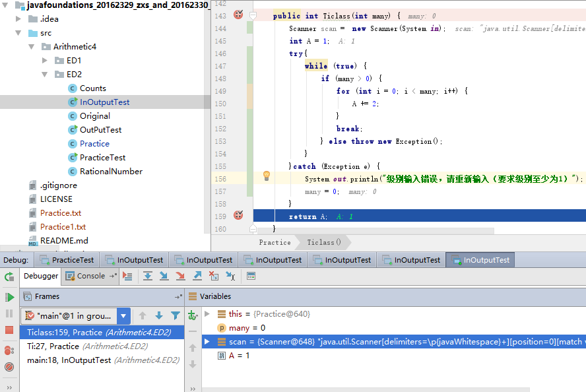Open View Breakpoints icon
This screenshot has height=392, width=586.
(9, 350)
